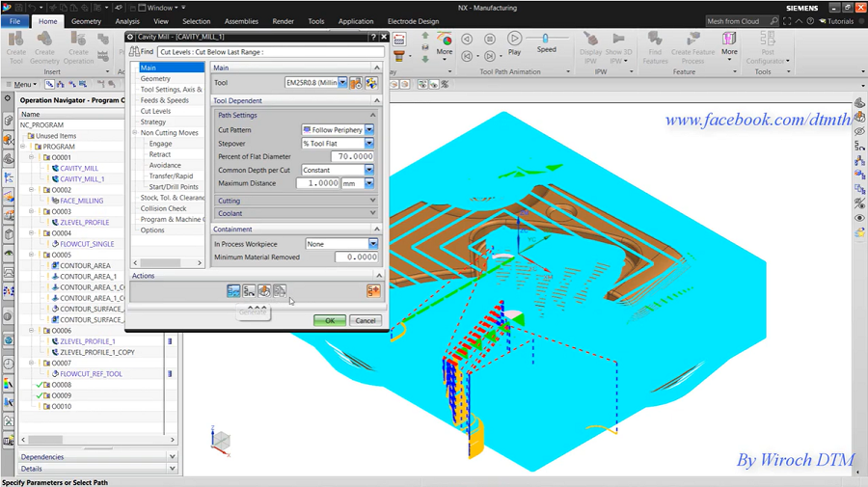Select the Engage item under Non Cutting Moves
868x487 pixels.
point(160,144)
